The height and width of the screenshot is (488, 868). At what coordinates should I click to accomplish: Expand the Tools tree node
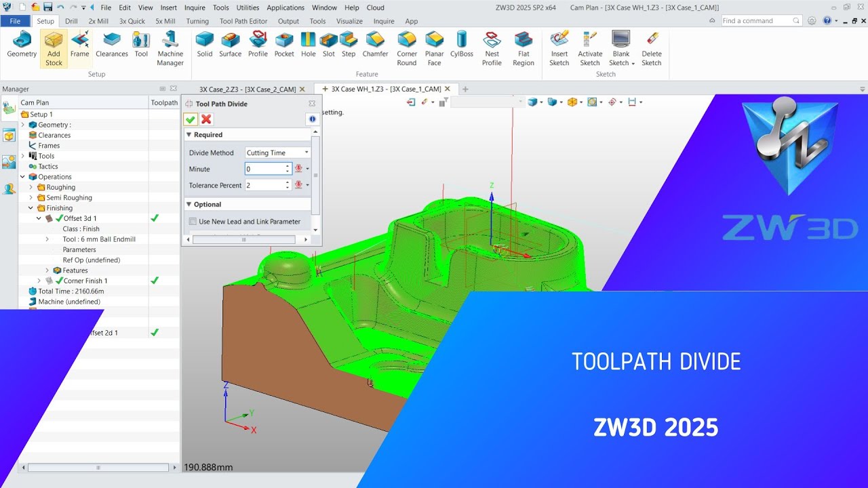23,156
